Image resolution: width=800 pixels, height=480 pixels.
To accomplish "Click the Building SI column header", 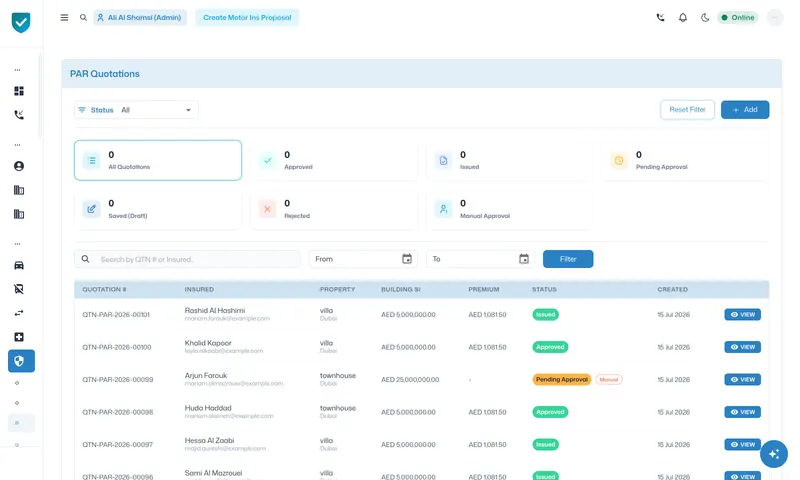I will (x=401, y=289).
